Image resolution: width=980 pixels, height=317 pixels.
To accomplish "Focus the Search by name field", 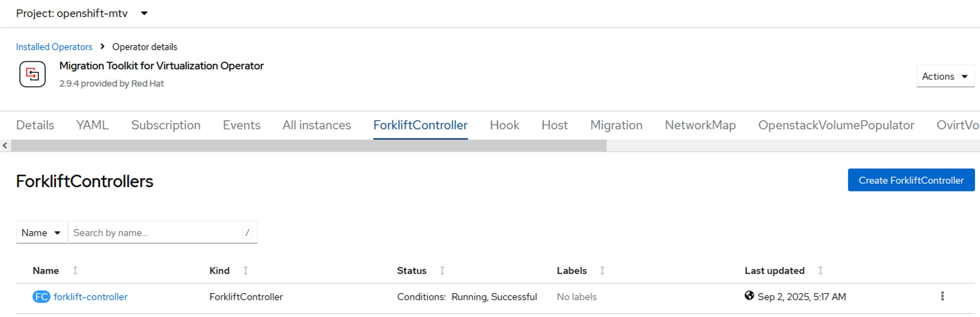I will [156, 233].
